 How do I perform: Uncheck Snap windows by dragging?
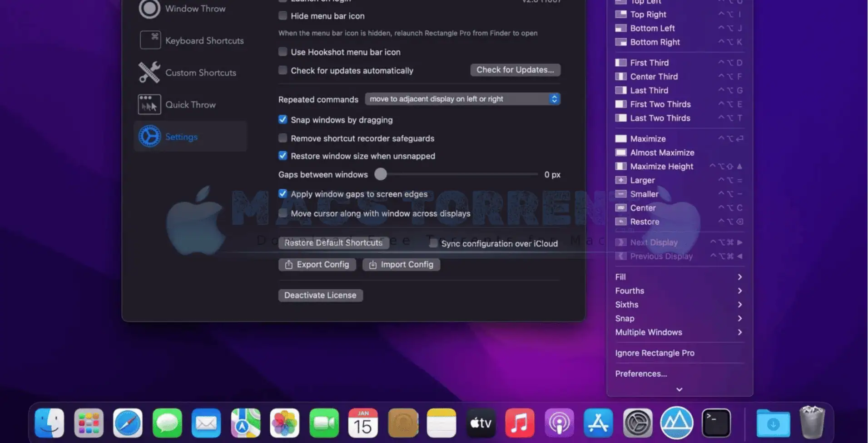(283, 119)
